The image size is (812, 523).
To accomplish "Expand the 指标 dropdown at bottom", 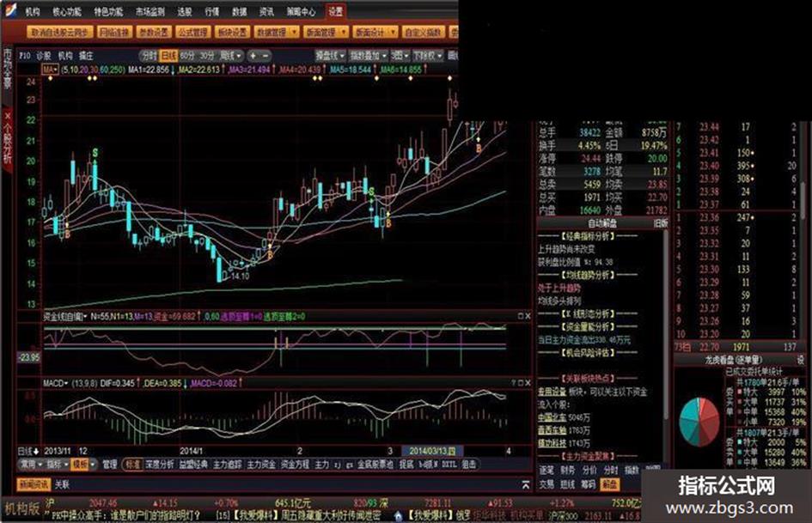I will pos(58,465).
